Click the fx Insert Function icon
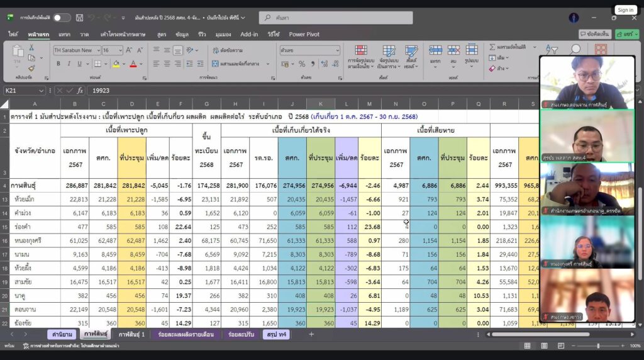The height and width of the screenshot is (360, 644). point(80,91)
